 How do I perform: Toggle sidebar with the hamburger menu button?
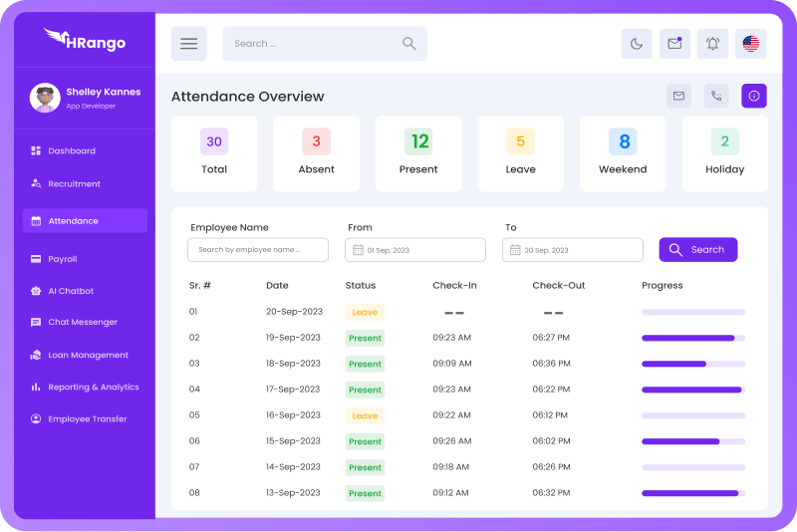pyautogui.click(x=188, y=44)
